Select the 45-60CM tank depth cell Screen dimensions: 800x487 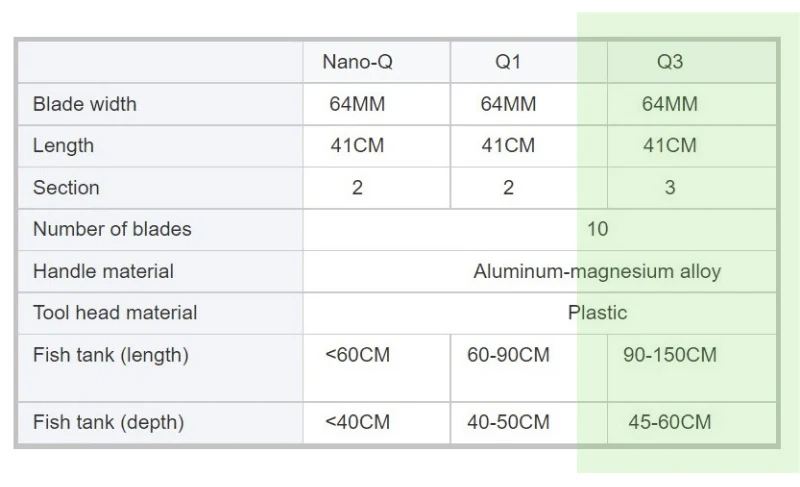pos(669,422)
